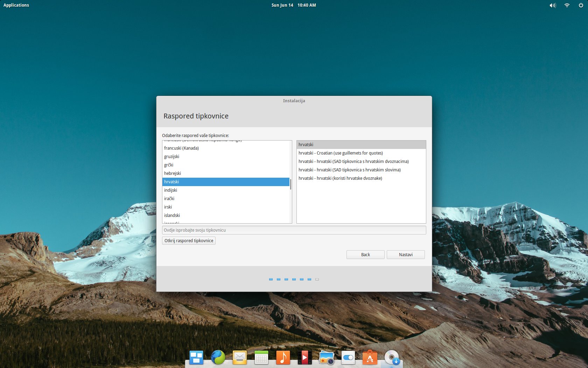Click the Back button

click(x=365, y=255)
